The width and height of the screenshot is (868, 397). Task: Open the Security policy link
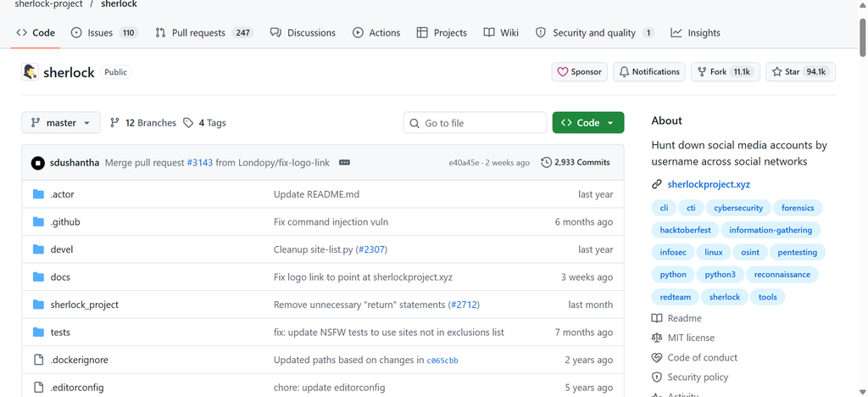point(690,377)
